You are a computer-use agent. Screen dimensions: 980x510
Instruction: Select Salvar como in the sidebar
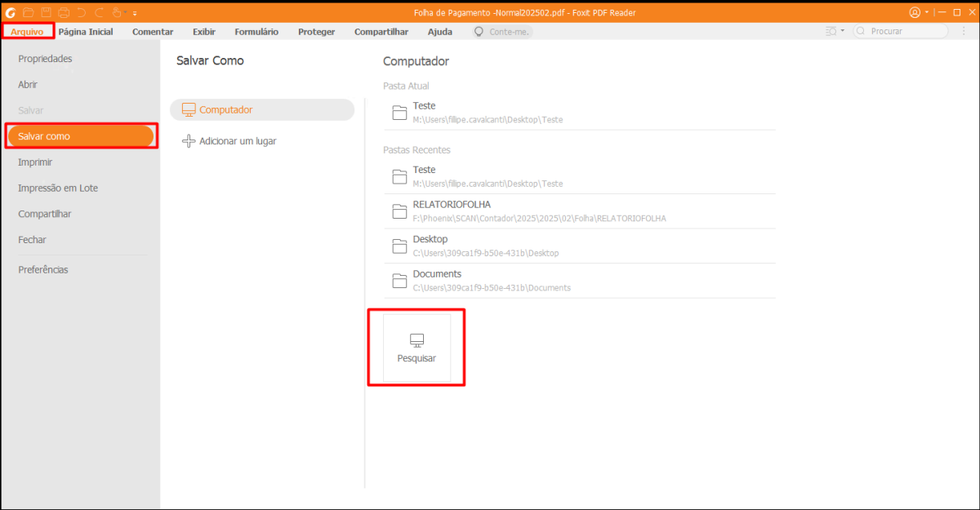coord(80,136)
